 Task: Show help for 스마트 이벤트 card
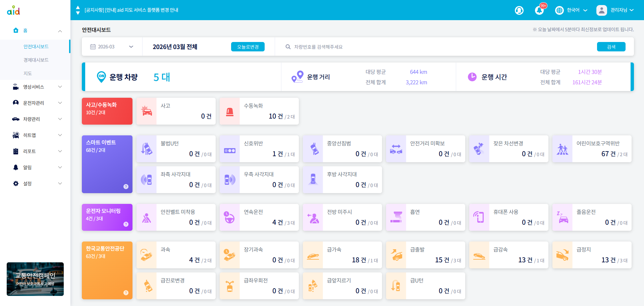point(126,186)
